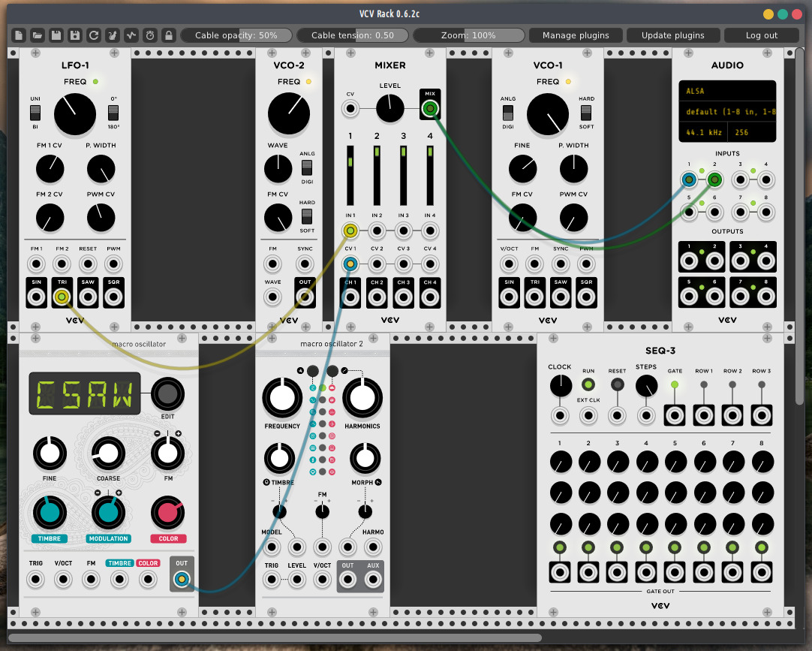This screenshot has width=812, height=651.
Task: Toggle the VCO-2 HARD/SOFT sync switch
Action: [307, 216]
